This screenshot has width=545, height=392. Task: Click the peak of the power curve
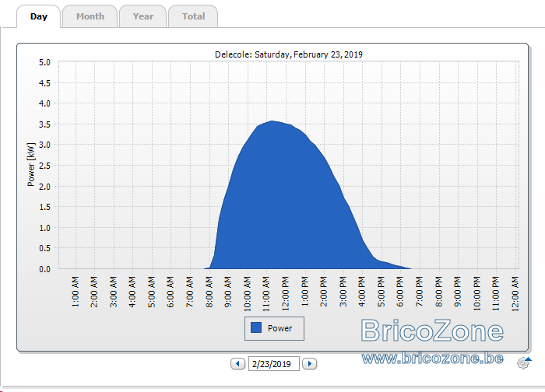(272, 121)
